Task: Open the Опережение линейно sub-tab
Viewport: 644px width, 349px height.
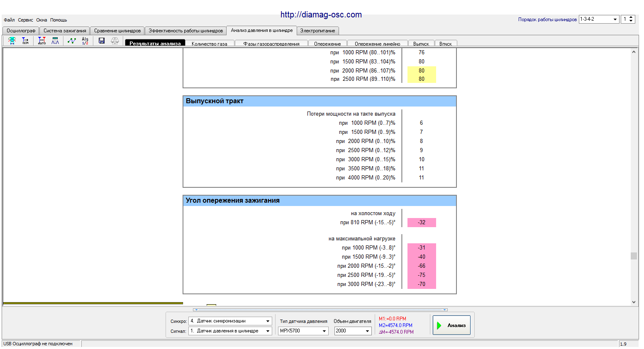Action: coord(378,44)
